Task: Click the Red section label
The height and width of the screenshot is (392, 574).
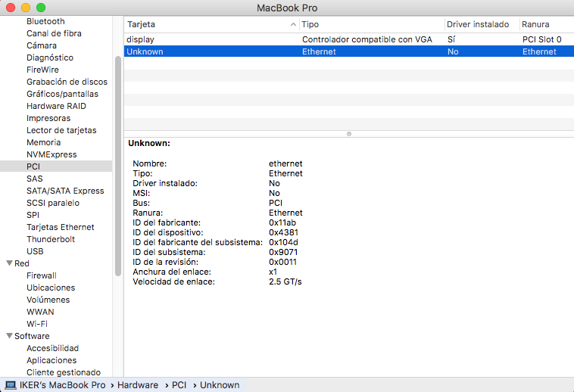Action: (22, 263)
